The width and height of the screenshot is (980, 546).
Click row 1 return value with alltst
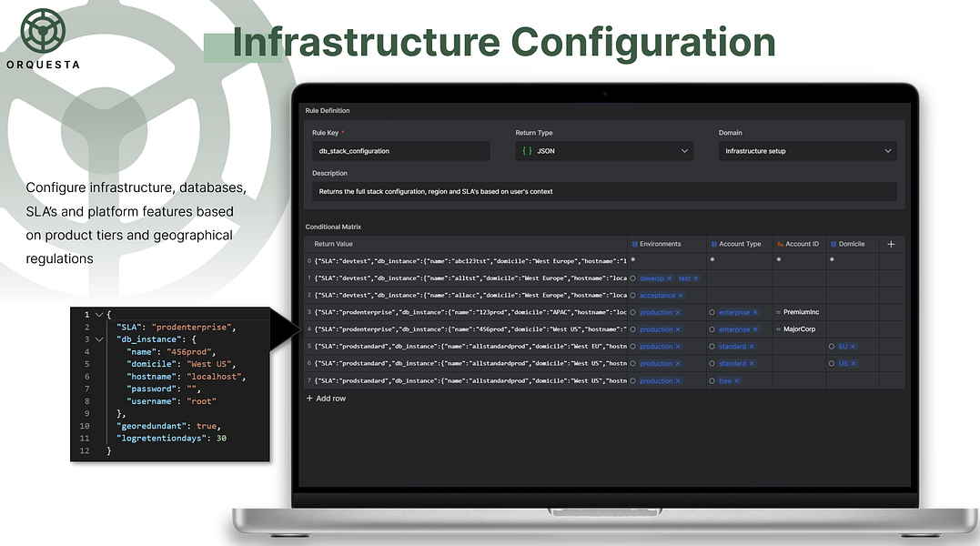(x=470, y=278)
